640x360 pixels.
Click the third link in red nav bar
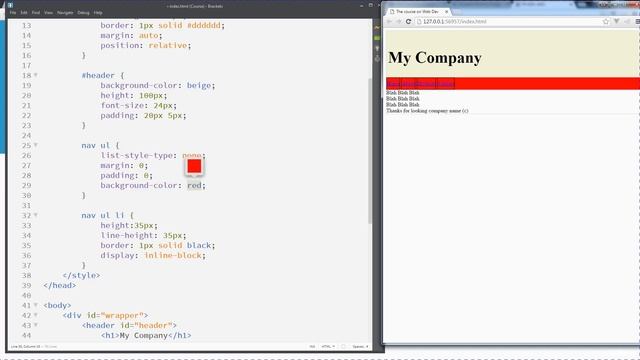(x=425, y=84)
